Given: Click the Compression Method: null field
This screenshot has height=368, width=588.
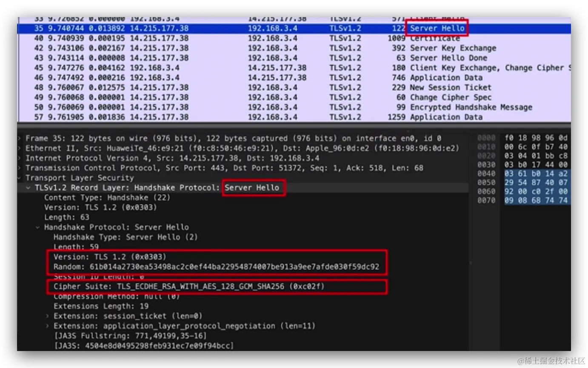Looking at the screenshot, I should 117,297.
